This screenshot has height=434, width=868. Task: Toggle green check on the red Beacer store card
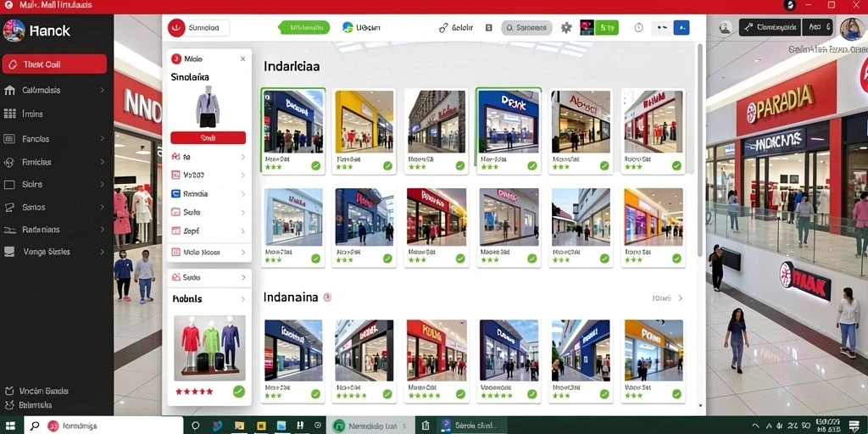click(460, 258)
